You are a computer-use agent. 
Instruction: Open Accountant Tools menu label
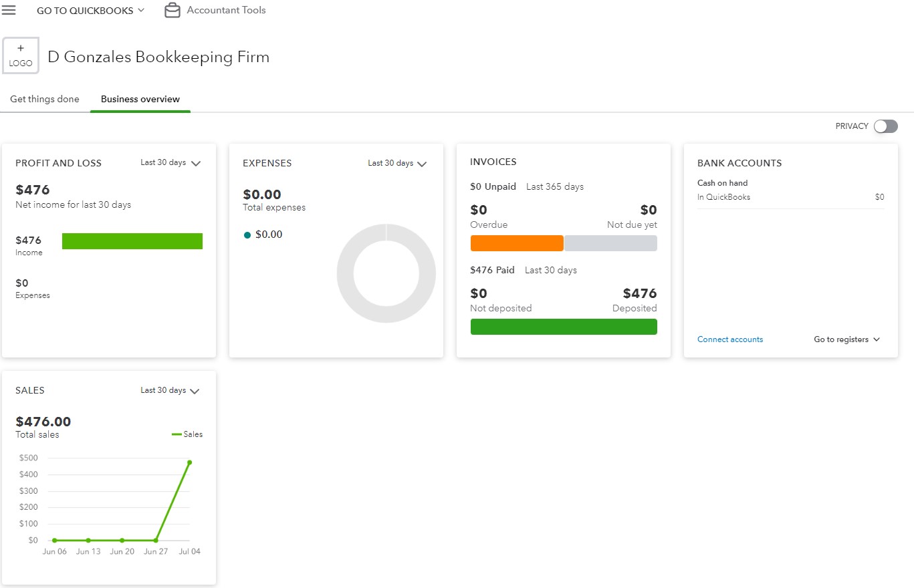coord(226,10)
